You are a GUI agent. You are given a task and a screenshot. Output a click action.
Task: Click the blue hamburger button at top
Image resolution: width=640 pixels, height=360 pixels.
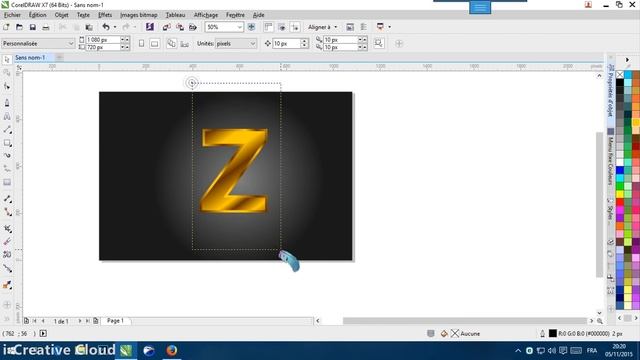[x=480, y=7]
